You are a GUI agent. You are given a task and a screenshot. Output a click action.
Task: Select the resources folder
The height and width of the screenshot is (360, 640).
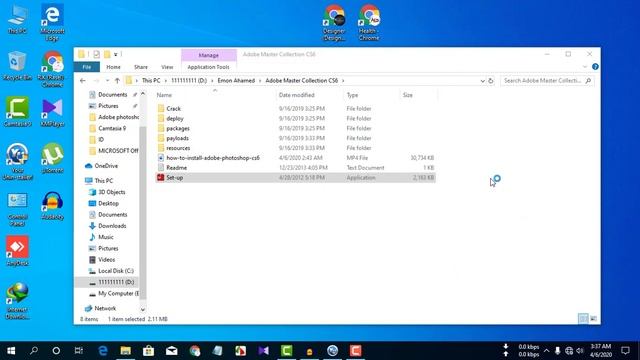(178, 148)
